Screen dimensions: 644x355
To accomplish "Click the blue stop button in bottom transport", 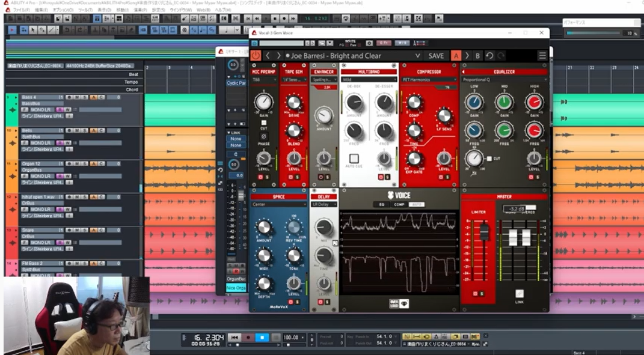I will 262,338.
